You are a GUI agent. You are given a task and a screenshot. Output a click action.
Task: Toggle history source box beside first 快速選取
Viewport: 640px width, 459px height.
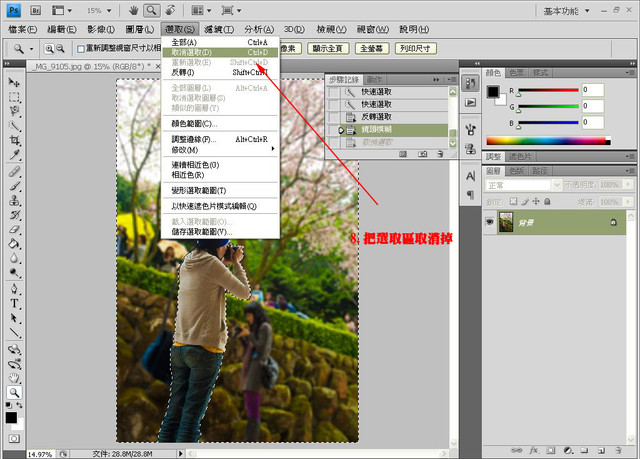point(334,92)
